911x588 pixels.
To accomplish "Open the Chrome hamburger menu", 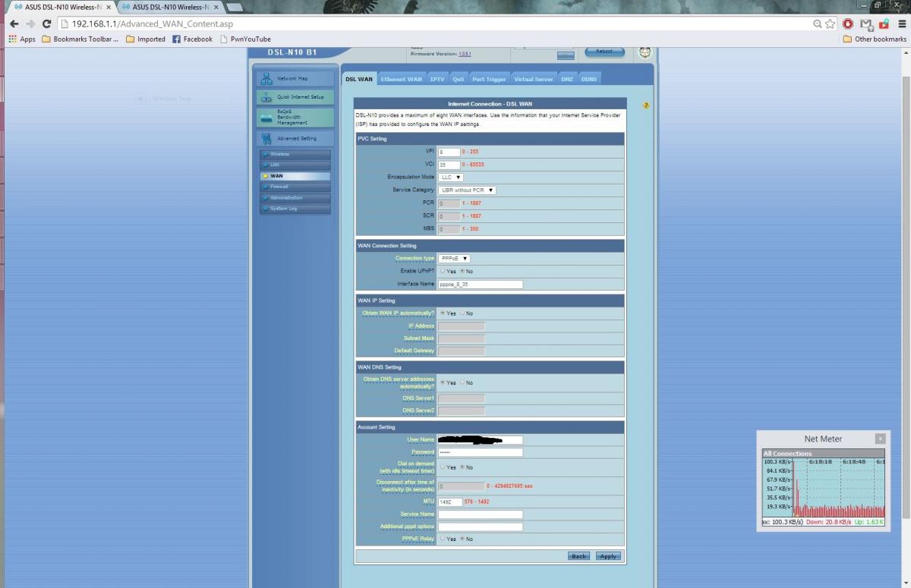I will pyautogui.click(x=900, y=24).
